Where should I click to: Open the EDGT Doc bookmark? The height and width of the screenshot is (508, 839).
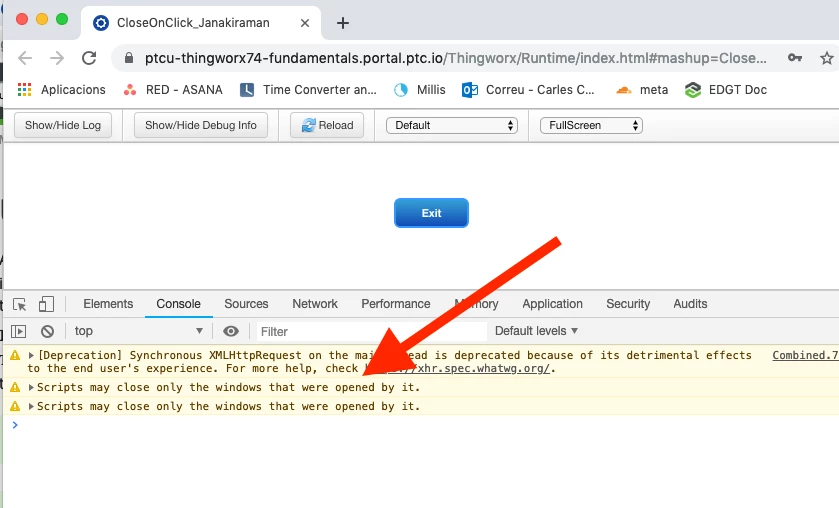click(x=726, y=89)
